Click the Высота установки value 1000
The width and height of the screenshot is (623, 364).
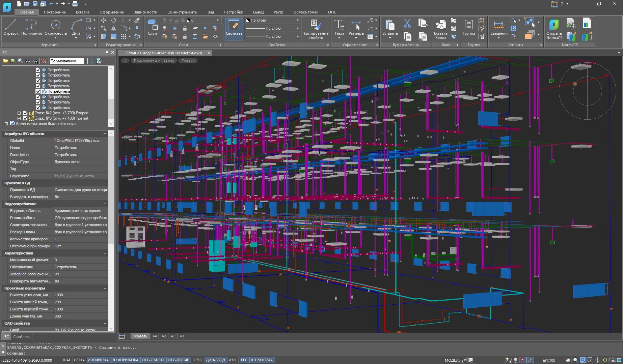click(80, 295)
